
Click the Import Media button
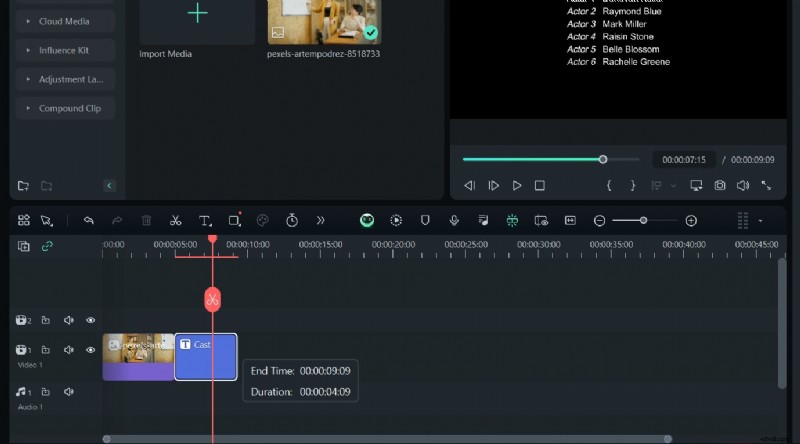click(197, 21)
